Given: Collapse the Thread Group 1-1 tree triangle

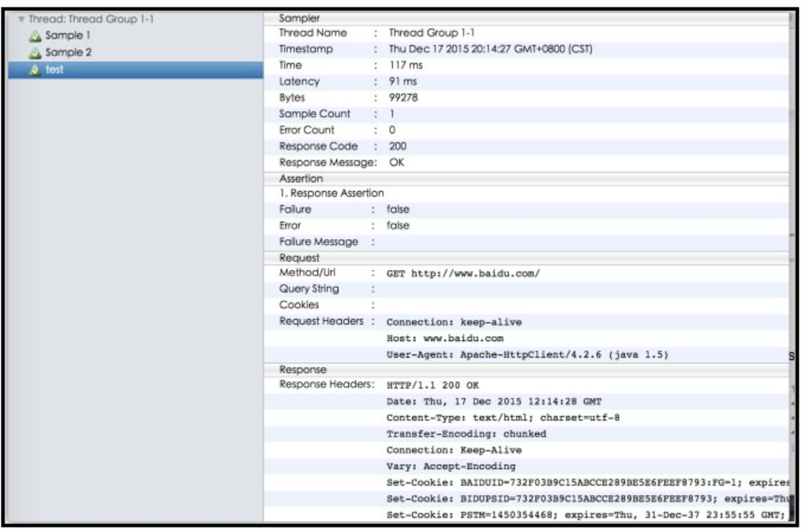Looking at the screenshot, I should [21, 20].
